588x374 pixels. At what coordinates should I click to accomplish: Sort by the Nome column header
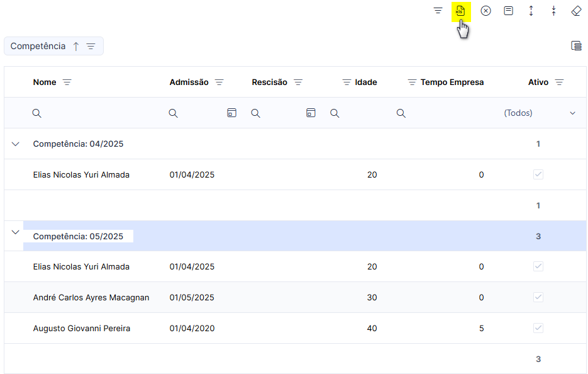(45, 82)
